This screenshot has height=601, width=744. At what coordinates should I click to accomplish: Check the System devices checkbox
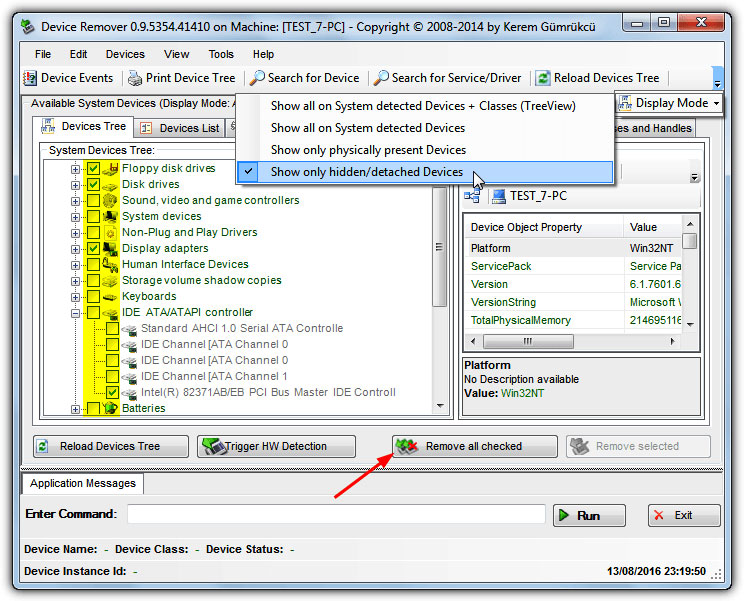pyautogui.click(x=93, y=217)
